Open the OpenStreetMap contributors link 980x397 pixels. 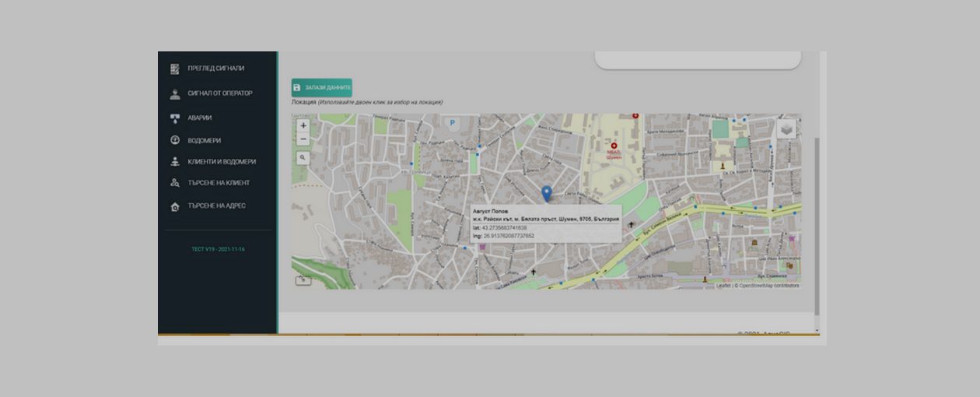pyautogui.click(x=768, y=286)
